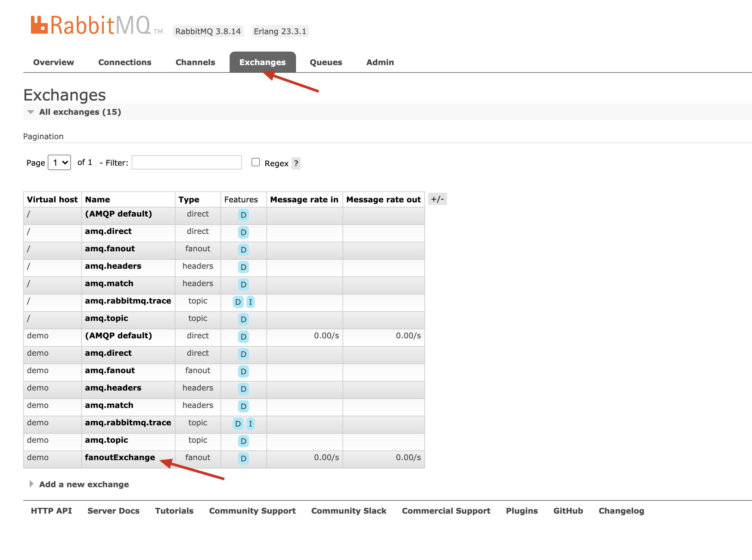The height and width of the screenshot is (560, 752).
Task: Go to the Admin tab
Action: point(380,63)
